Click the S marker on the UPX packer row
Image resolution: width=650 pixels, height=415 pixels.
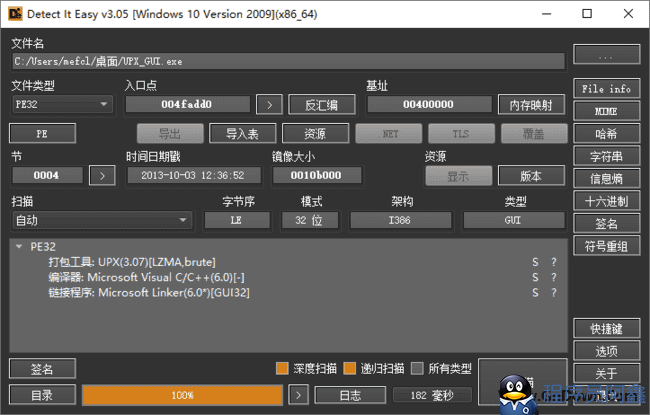tap(535, 262)
